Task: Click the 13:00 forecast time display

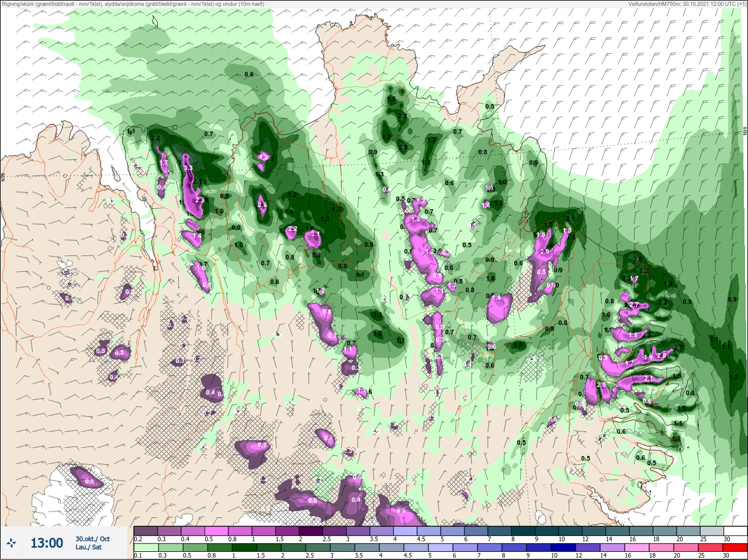Action: coord(47,543)
